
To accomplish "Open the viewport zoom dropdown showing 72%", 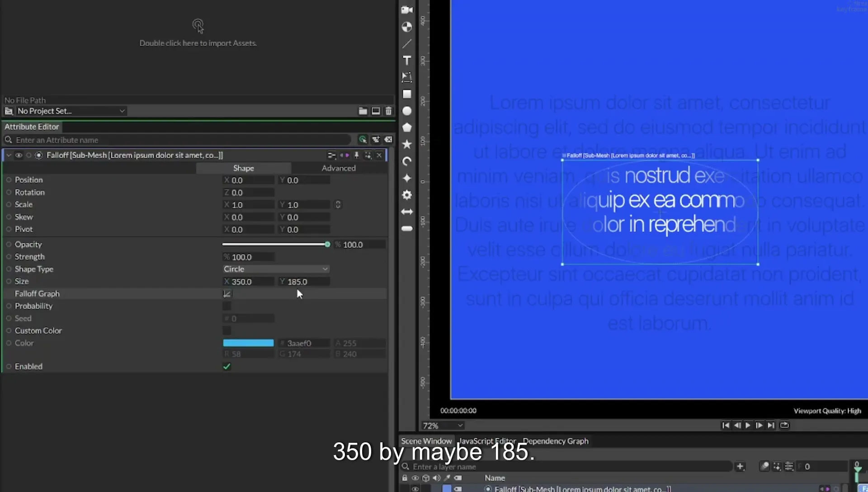I will [443, 426].
